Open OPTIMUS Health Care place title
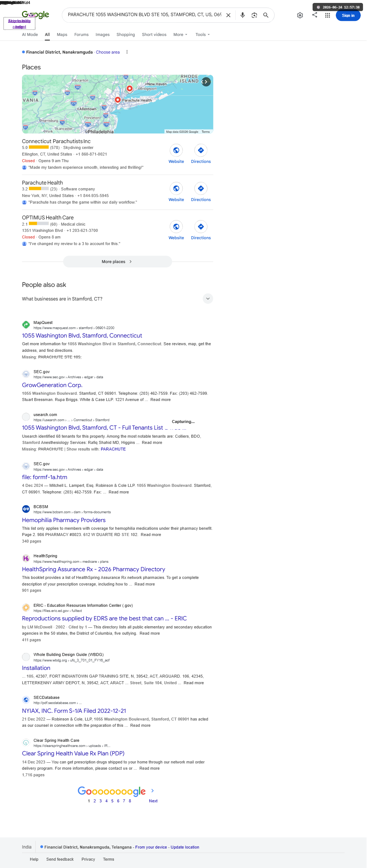The width and height of the screenshot is (371, 868). tap(48, 218)
